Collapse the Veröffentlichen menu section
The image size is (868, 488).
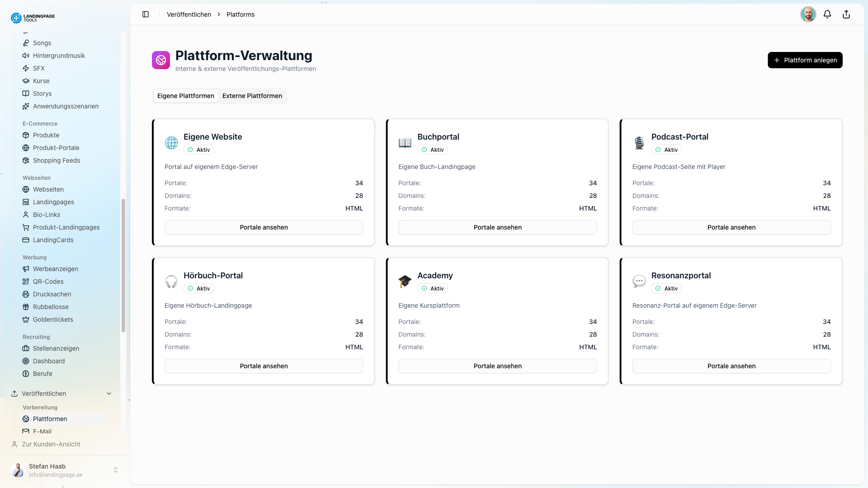point(108,394)
